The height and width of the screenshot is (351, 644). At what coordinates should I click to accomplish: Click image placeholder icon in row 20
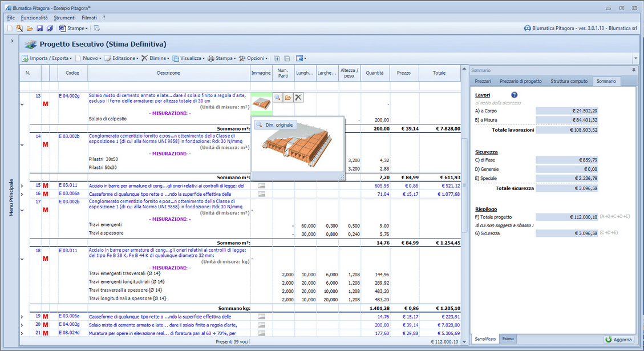(x=262, y=325)
